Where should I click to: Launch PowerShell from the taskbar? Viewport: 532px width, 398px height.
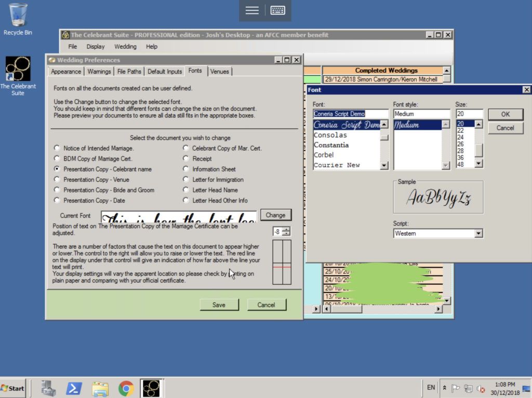pyautogui.click(x=74, y=388)
